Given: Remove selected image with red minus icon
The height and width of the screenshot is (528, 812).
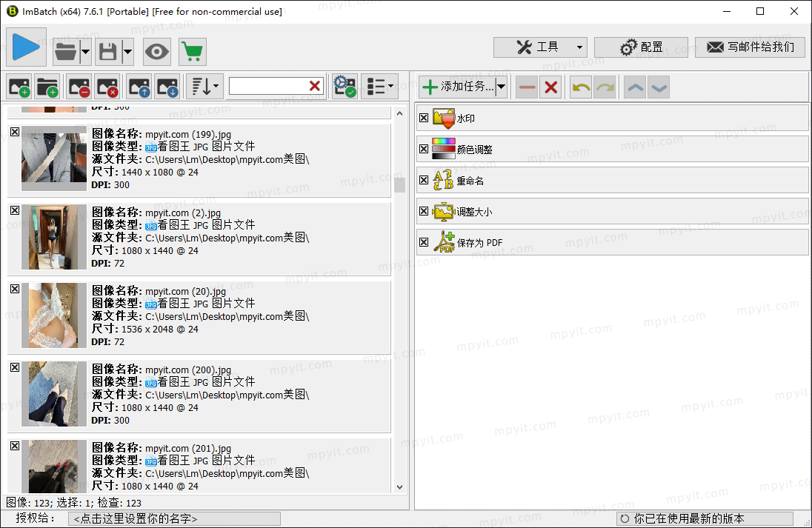Looking at the screenshot, I should 80,87.
